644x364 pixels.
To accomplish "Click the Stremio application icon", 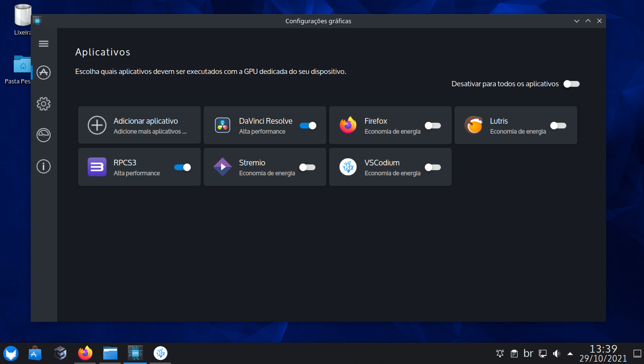I will pyautogui.click(x=222, y=167).
